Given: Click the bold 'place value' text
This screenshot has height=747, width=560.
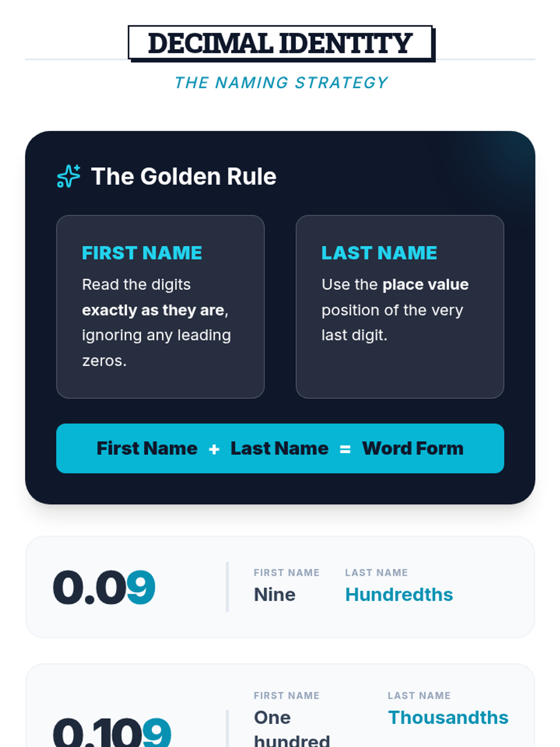Looking at the screenshot, I should click(425, 284).
